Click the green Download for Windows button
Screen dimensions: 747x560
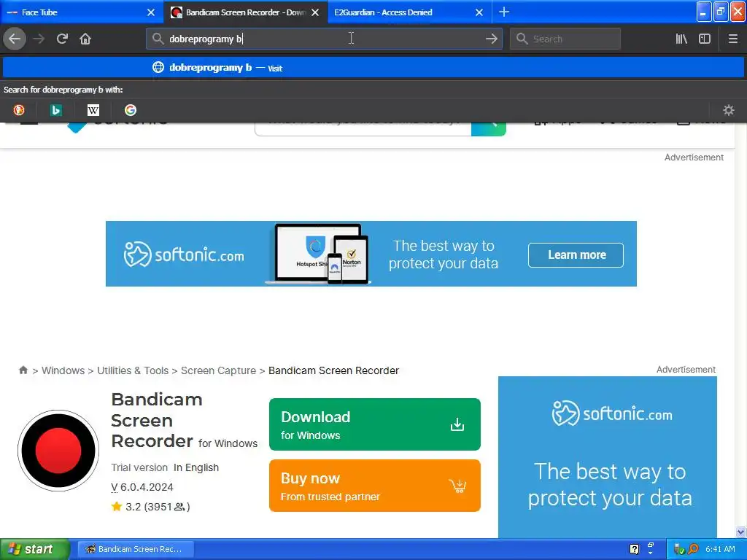tap(374, 424)
